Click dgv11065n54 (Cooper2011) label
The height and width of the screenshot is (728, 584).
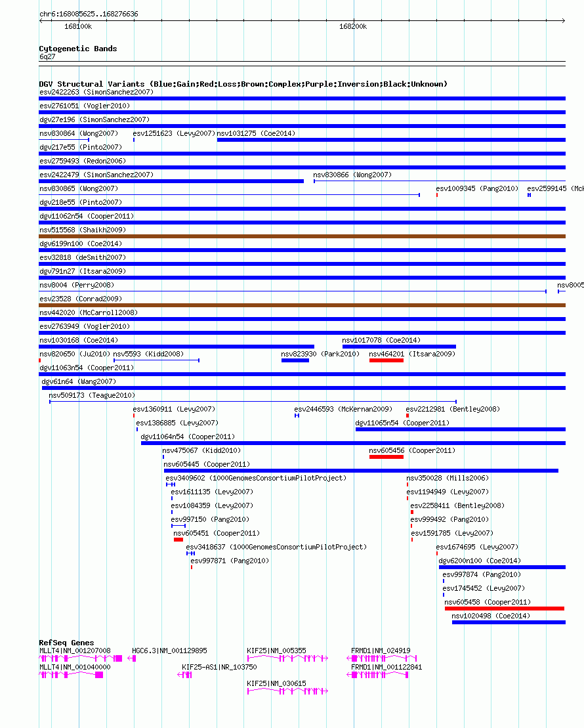(x=402, y=423)
